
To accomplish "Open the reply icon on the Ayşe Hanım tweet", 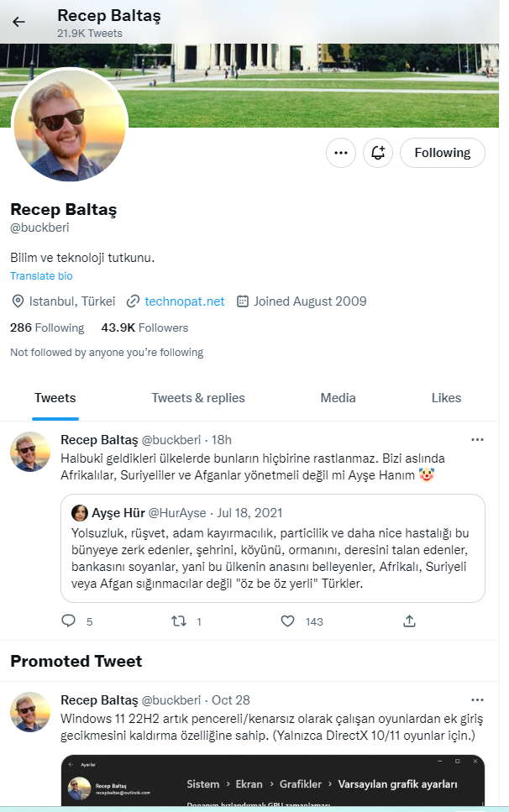I will (x=67, y=621).
